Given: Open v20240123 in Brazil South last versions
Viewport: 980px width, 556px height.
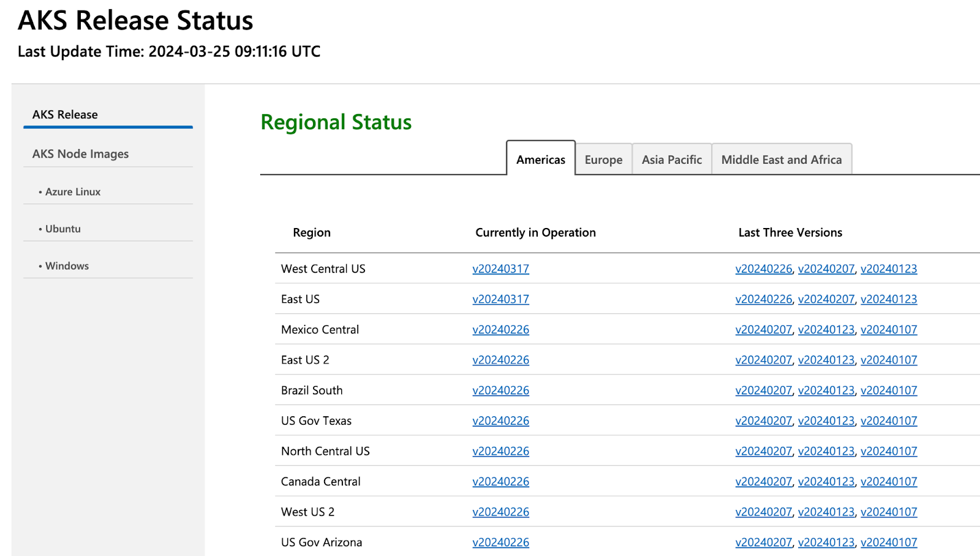Looking at the screenshot, I should 826,390.
